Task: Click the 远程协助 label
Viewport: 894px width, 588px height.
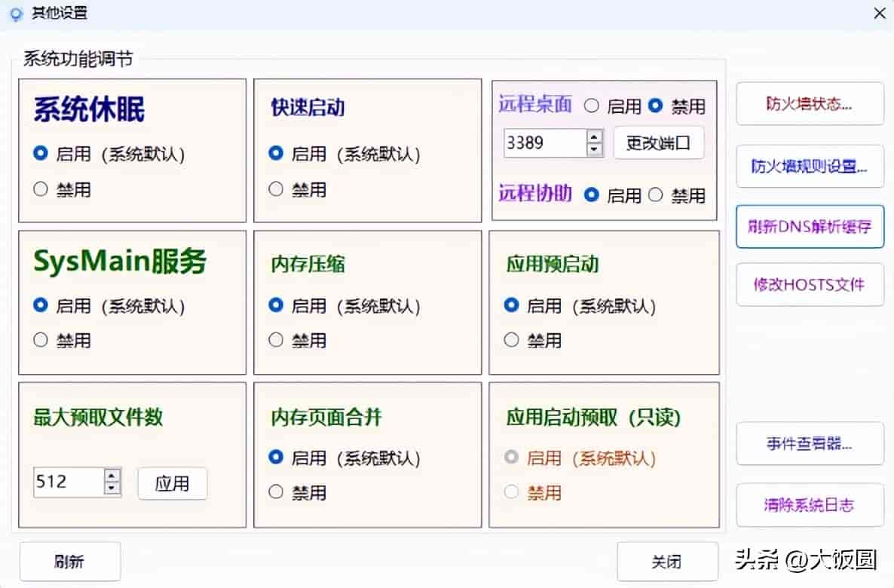Action: click(534, 193)
